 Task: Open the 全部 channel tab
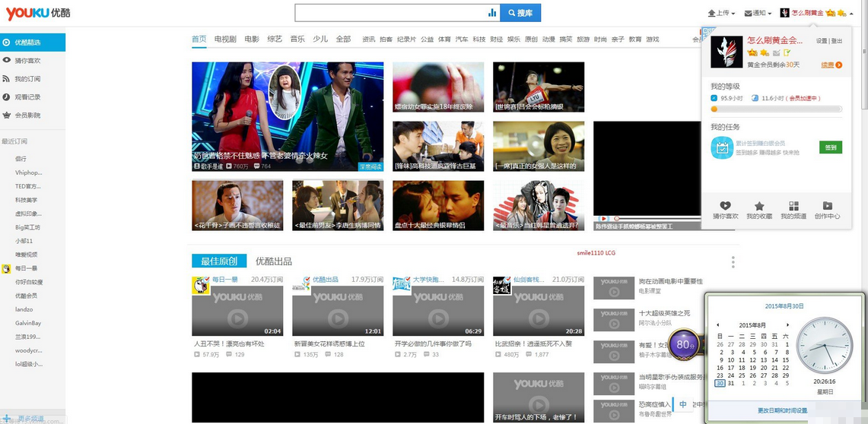(x=343, y=39)
